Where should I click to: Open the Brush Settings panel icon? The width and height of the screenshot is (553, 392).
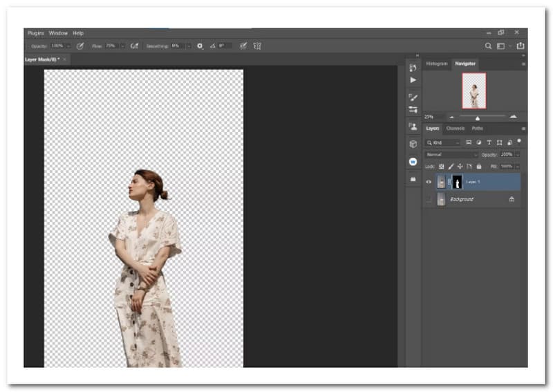(413, 97)
